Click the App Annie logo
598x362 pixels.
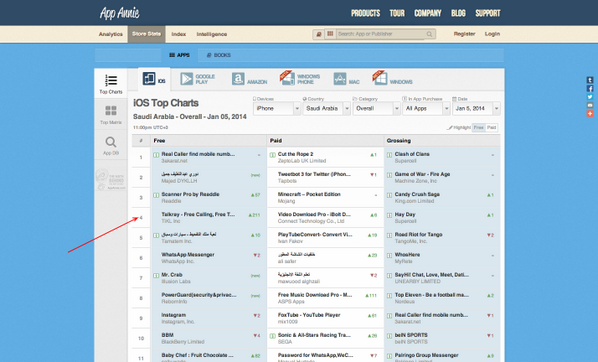119,13
